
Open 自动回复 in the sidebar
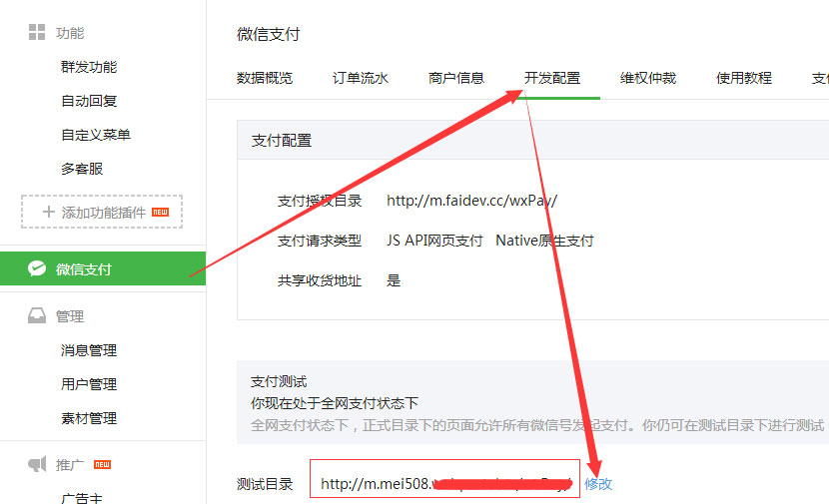point(89,101)
